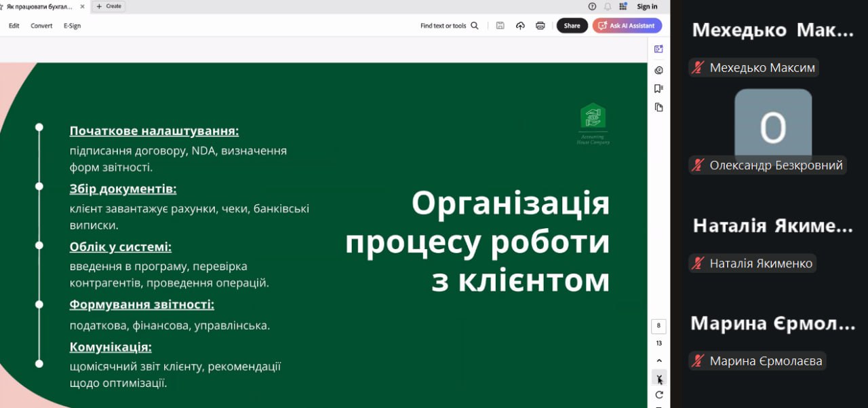The image size is (868, 408).
Task: Open the Adobe apps grid icon
Action: tap(623, 6)
